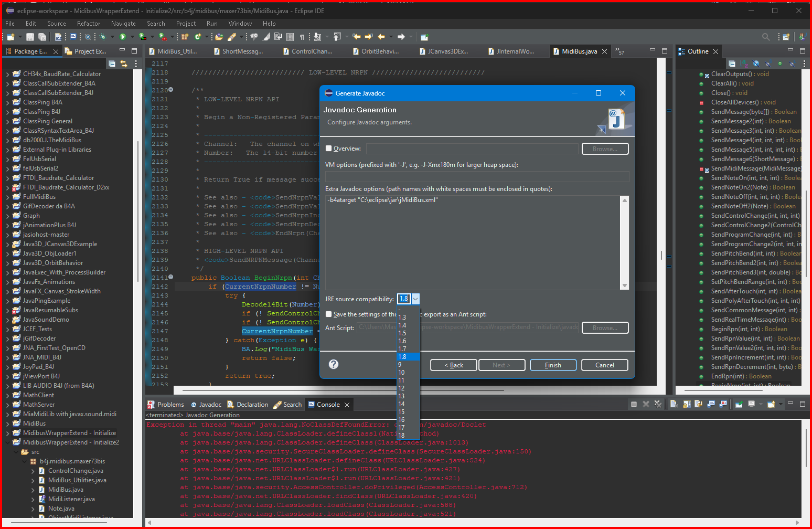812x529 pixels.
Task: Click the Finish button
Action: (553, 365)
